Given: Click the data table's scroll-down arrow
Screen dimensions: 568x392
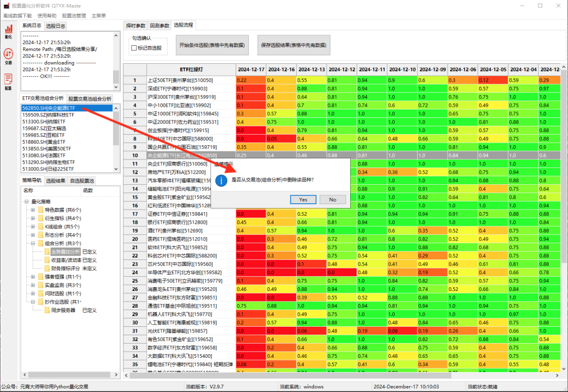Looking at the screenshot, I should 564,369.
